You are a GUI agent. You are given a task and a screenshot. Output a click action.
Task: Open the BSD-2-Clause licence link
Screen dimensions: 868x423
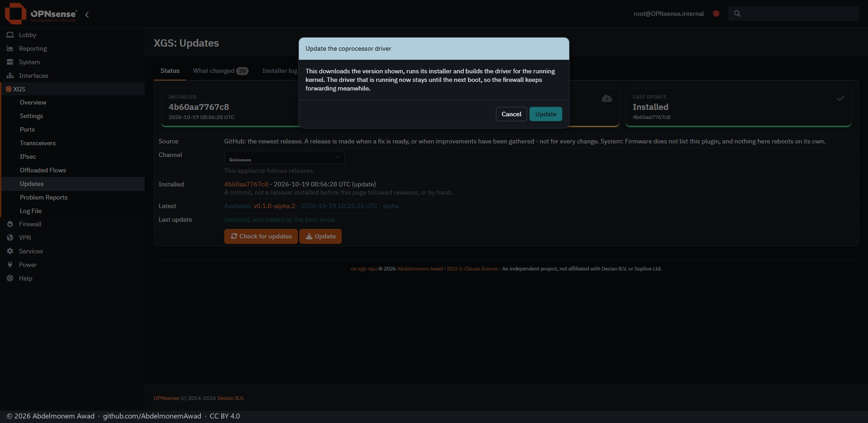pyautogui.click(x=472, y=269)
